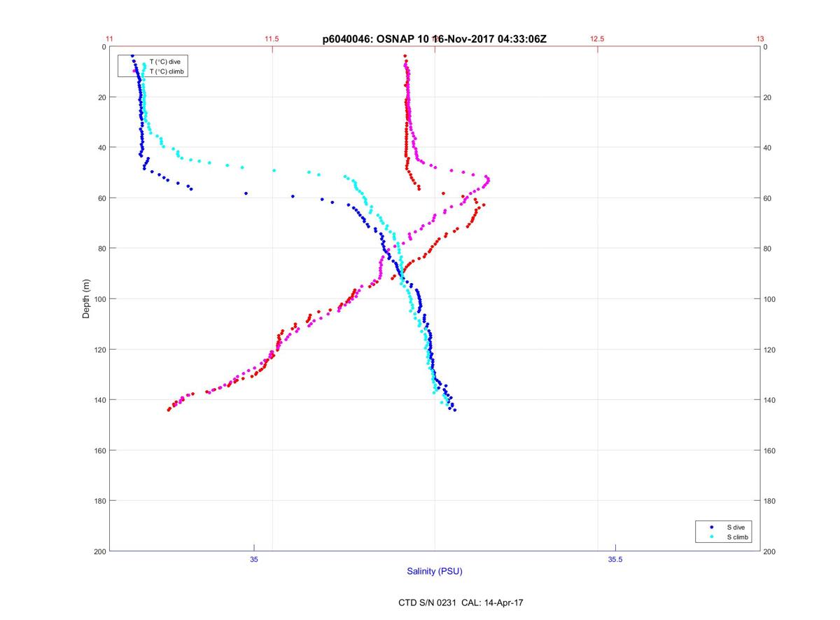Click the cyan marker beside S climb
This screenshot has height=620, width=840.
(712, 537)
